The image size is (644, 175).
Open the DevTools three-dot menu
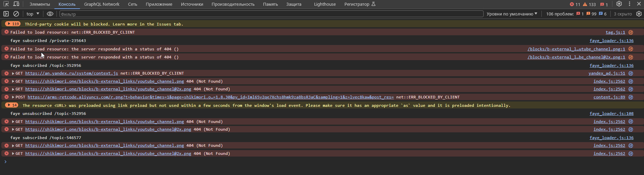coord(629,4)
